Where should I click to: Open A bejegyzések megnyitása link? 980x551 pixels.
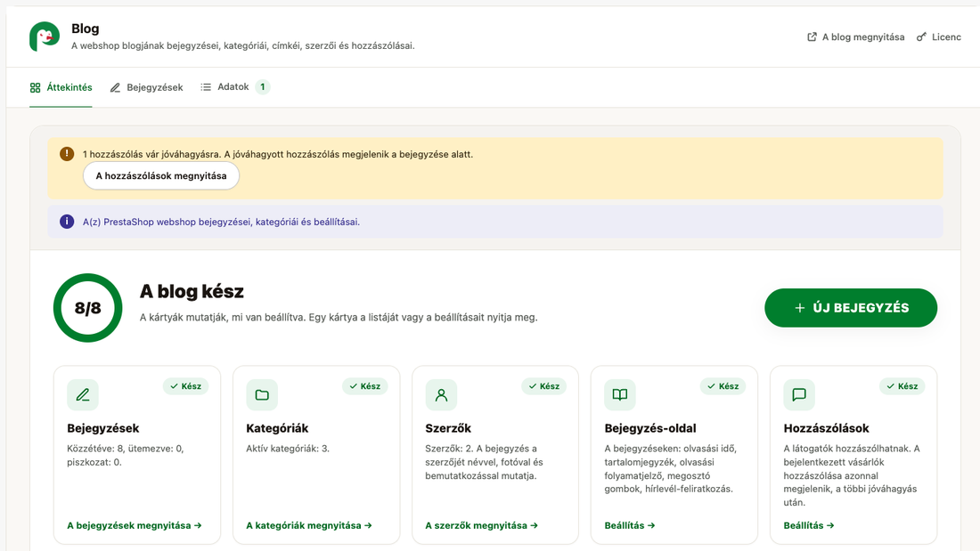coord(135,525)
